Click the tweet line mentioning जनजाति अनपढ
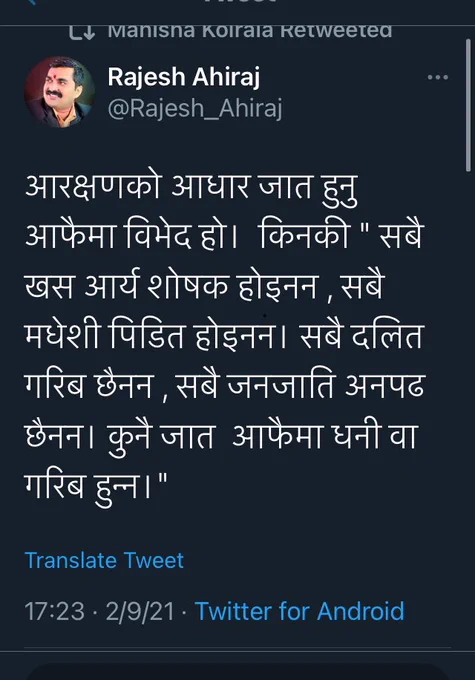 pos(224,386)
